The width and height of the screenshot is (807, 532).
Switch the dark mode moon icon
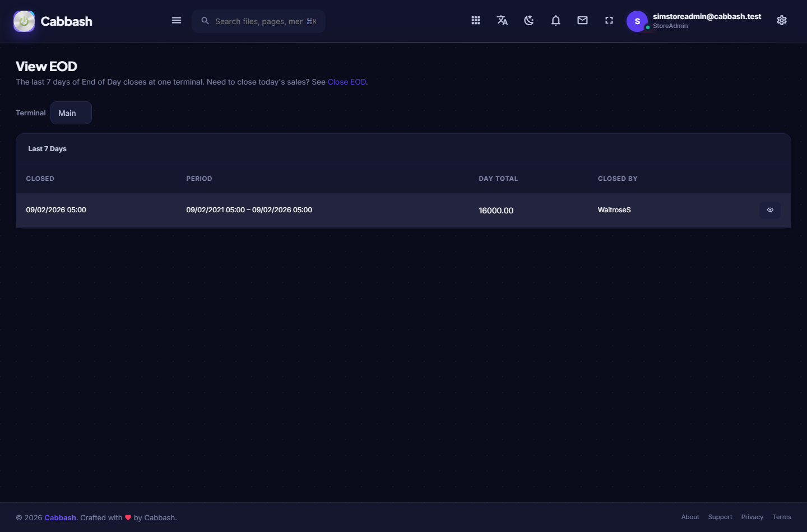[x=529, y=21]
